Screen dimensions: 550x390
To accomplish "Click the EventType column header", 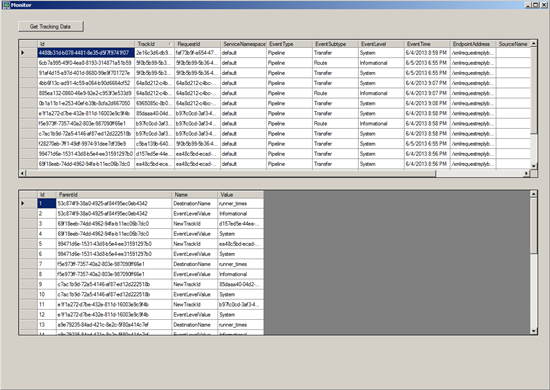I will (289, 44).
